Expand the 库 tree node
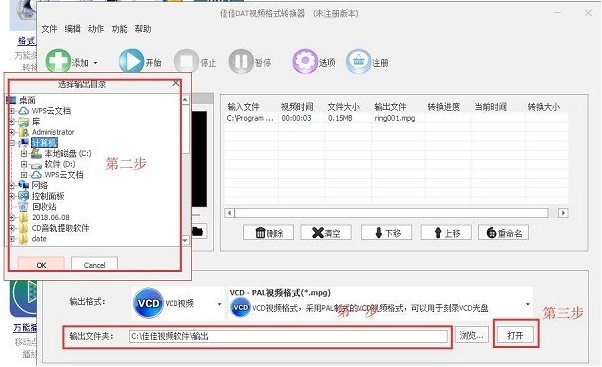 pos(12,122)
